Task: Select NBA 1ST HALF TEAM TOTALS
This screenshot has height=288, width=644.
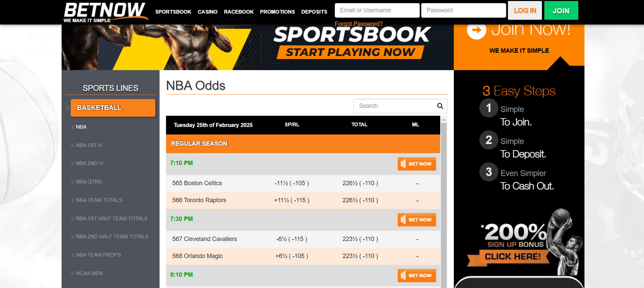Action: tap(112, 218)
